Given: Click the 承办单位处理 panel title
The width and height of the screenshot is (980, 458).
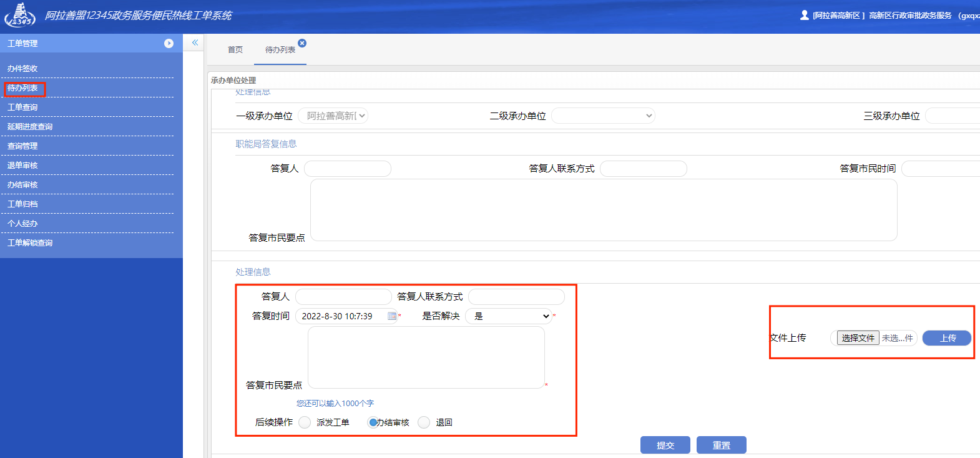Looking at the screenshot, I should click(x=233, y=81).
